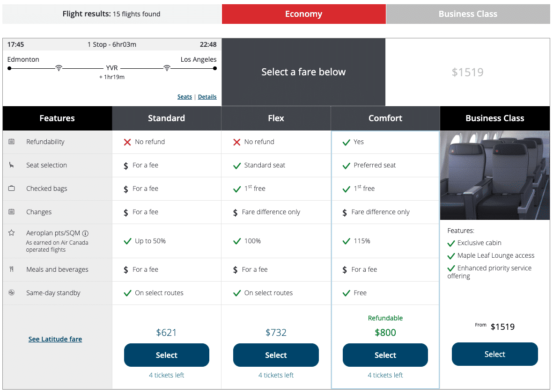Image resolution: width=553 pixels, height=392 pixels.
Task: Open the Seats link
Action: 184,97
